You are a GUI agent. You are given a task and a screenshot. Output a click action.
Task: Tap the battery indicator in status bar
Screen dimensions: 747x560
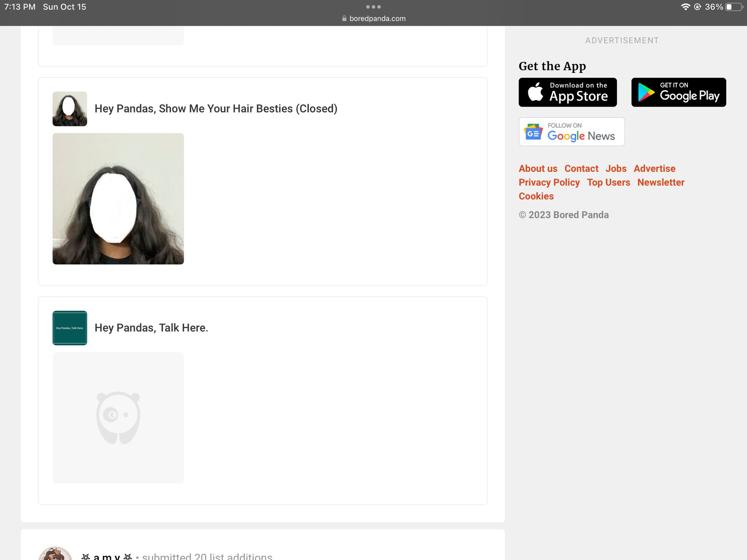pos(734,7)
